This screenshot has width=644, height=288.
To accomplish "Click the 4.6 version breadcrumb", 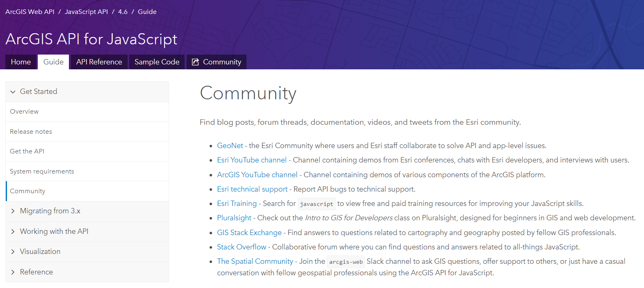I will click(x=123, y=12).
